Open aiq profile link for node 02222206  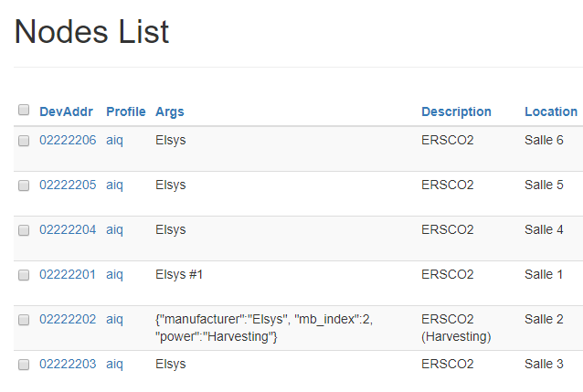point(114,140)
